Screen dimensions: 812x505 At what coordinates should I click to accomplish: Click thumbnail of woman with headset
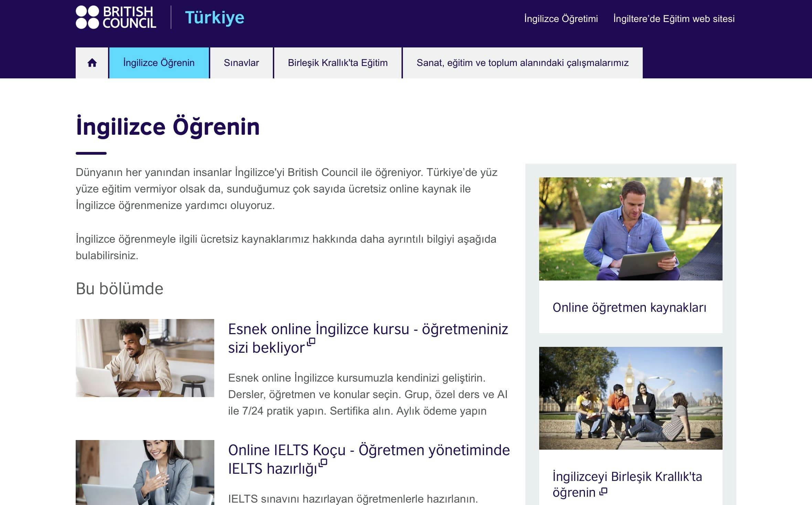[x=145, y=473]
